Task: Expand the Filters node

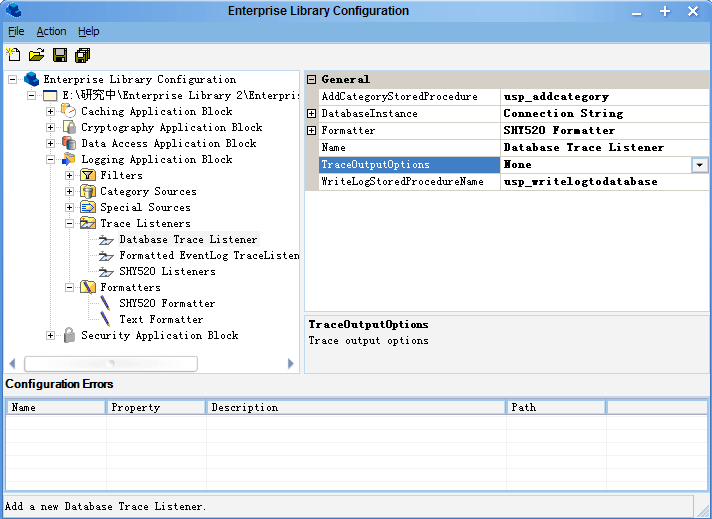Action: (x=69, y=175)
